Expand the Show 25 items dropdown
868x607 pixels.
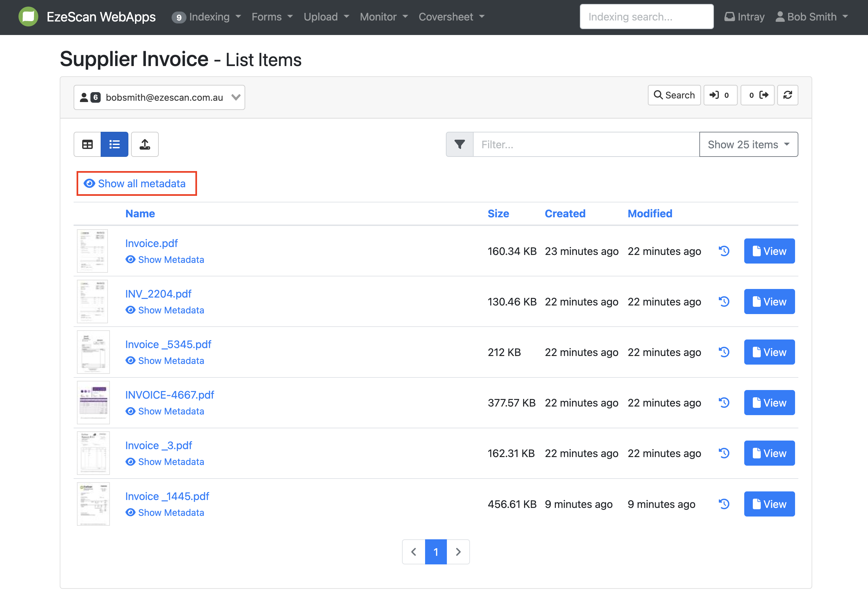click(748, 144)
